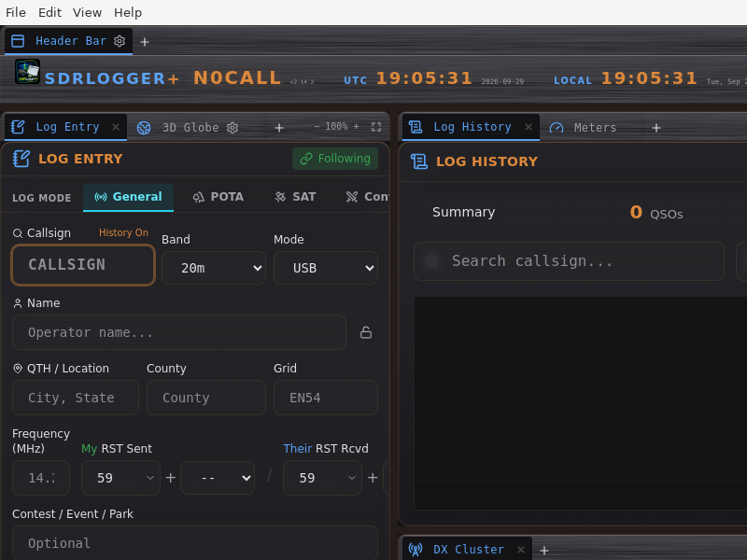Click the CALLSIGN input field

[x=83, y=265]
